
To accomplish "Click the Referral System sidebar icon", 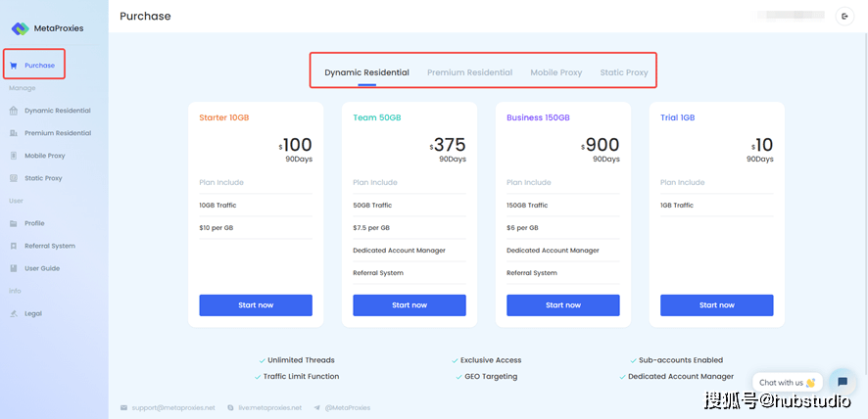I will pyautogui.click(x=14, y=246).
